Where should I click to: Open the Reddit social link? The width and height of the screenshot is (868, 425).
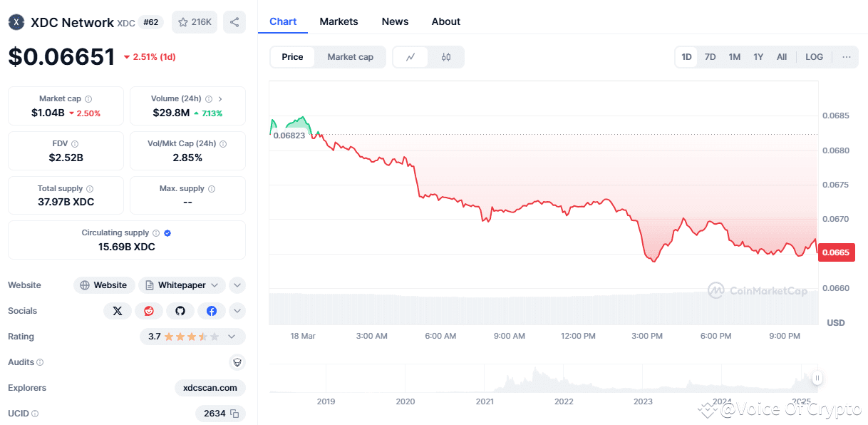click(149, 311)
